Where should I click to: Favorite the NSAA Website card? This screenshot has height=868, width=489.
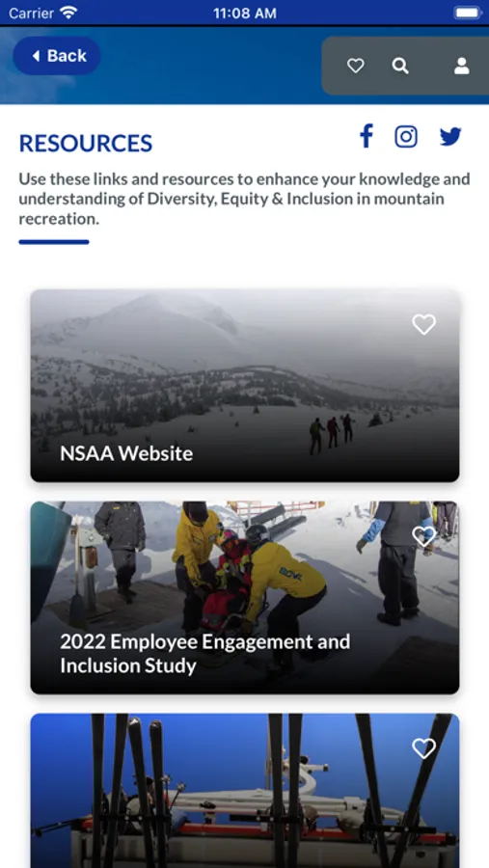coord(423,324)
